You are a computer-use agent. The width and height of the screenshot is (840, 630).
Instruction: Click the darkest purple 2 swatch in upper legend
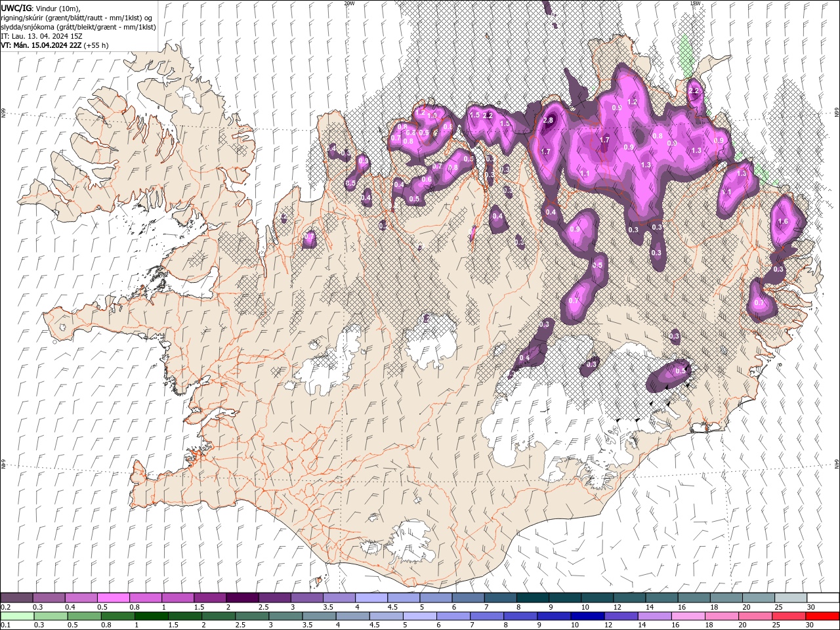241,598
